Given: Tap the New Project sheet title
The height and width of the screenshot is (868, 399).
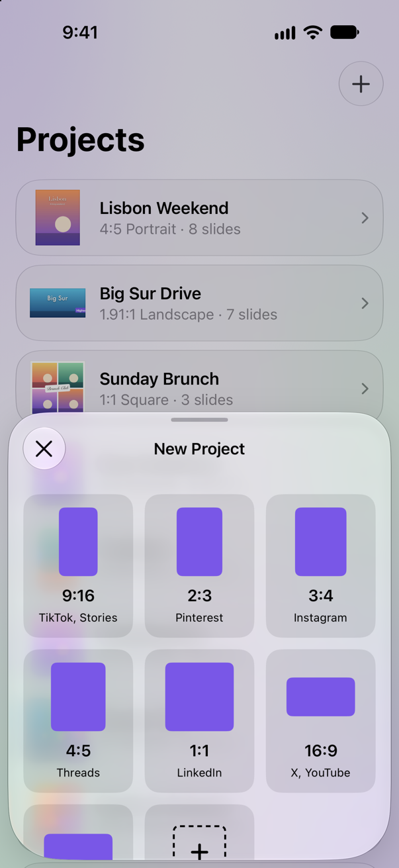Looking at the screenshot, I should coord(199,449).
